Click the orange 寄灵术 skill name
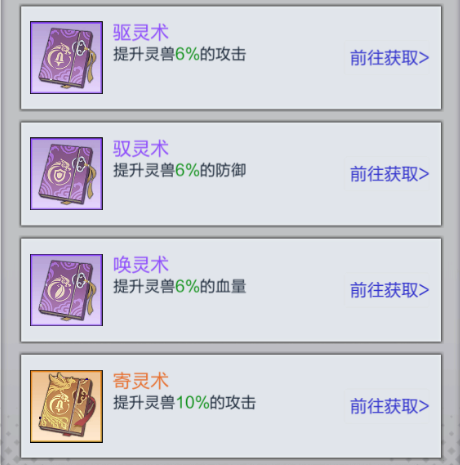Screen dimensions: 460x465 point(141,381)
